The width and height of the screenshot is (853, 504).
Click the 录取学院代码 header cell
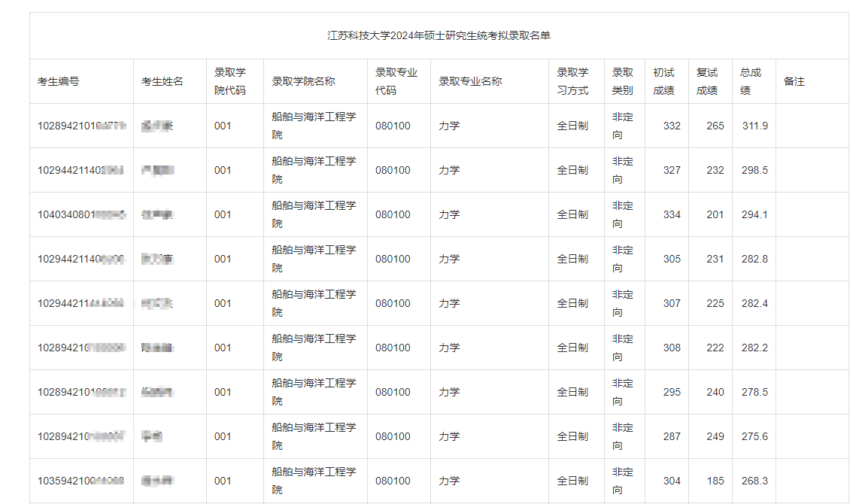click(230, 81)
